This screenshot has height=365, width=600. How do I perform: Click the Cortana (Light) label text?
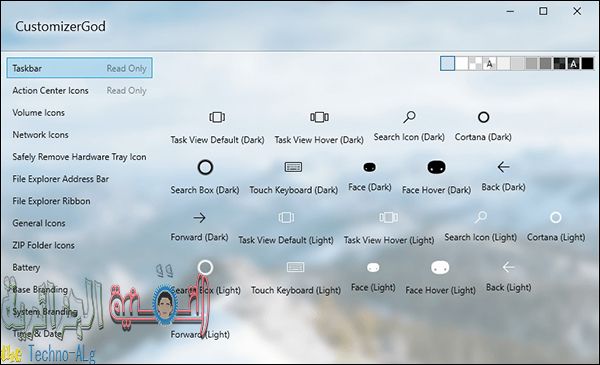[x=556, y=238]
